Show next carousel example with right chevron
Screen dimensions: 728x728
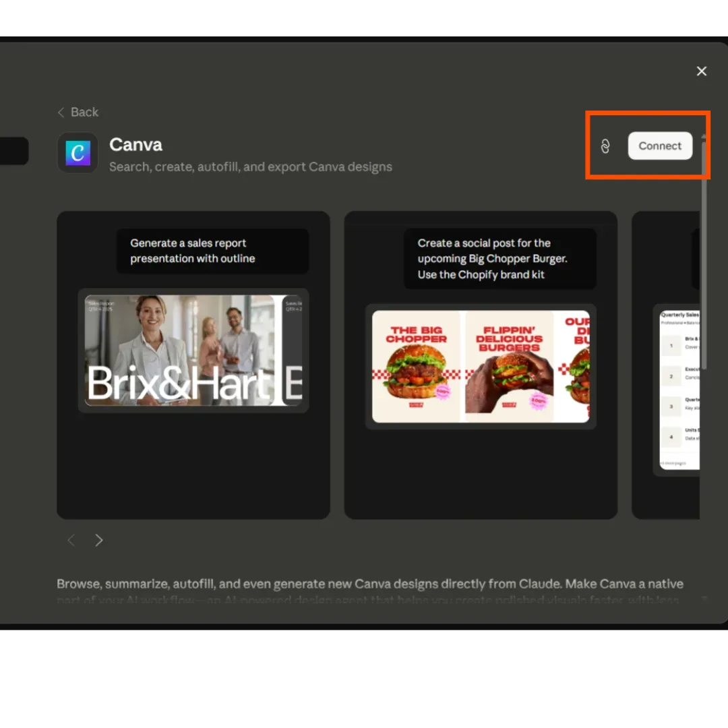pyautogui.click(x=98, y=540)
